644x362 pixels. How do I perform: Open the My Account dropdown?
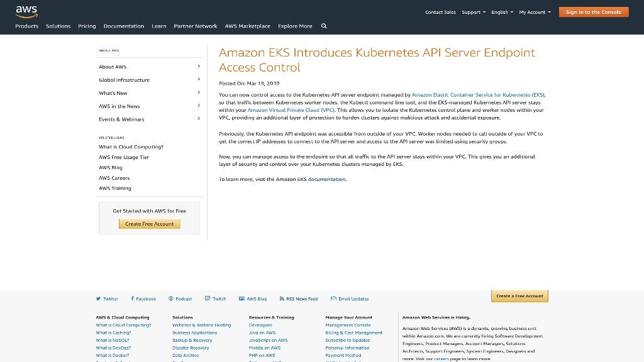click(x=535, y=13)
